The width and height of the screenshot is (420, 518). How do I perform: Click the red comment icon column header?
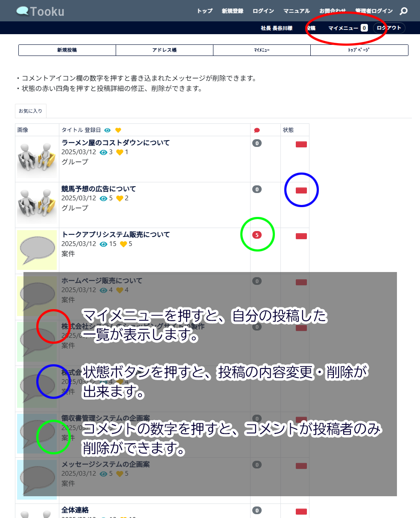(x=257, y=130)
